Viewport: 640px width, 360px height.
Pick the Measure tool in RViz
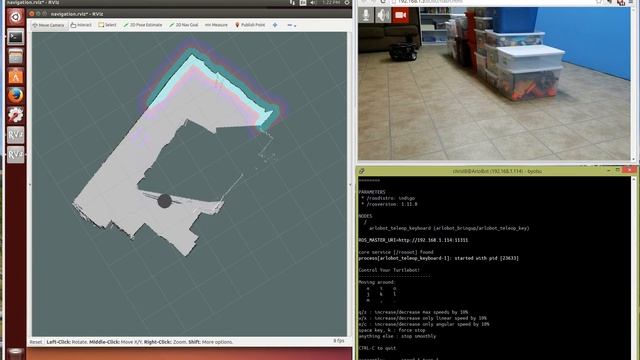[216, 25]
